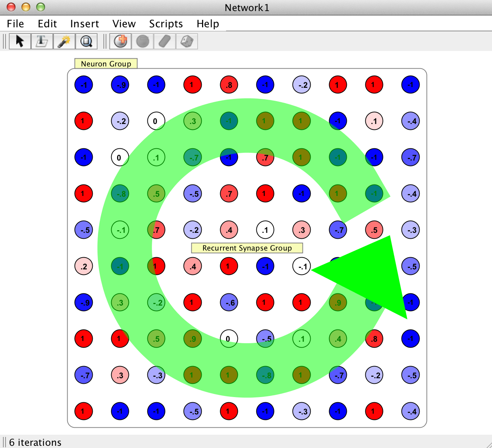This screenshot has width=492, height=448.
Task: Choose the magic wand tool
Action: [64, 41]
